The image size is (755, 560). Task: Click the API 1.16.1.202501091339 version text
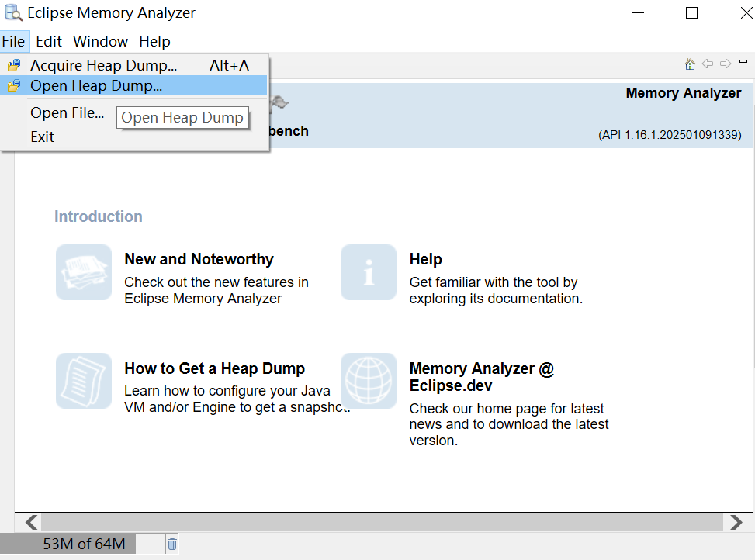pos(670,135)
